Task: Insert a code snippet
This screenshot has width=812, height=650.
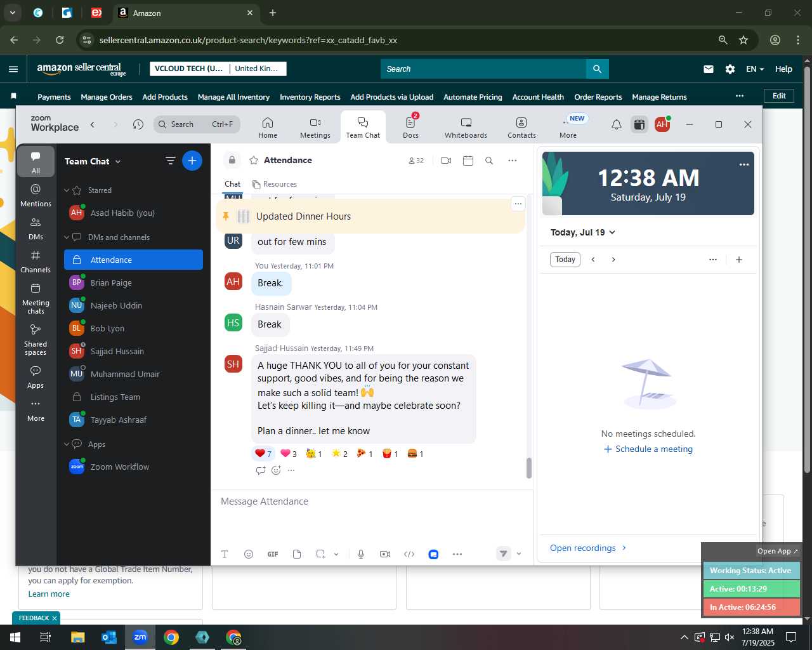Action: [x=409, y=554]
